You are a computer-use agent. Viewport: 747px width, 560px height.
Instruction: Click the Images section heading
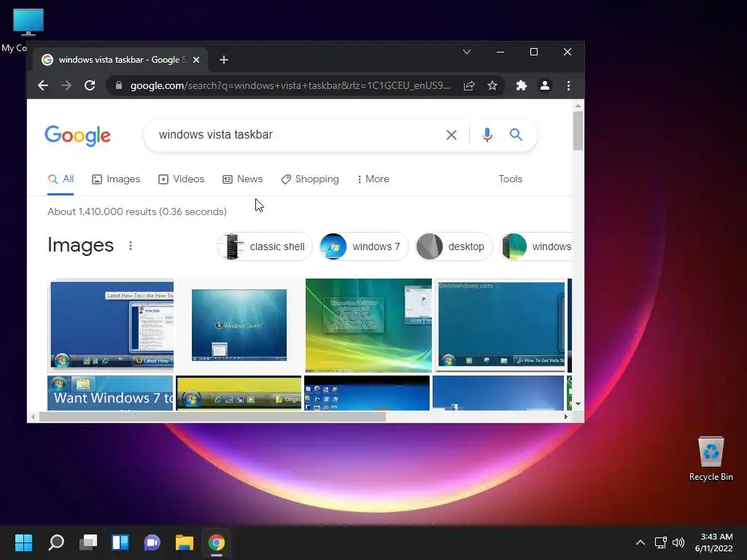tap(80, 245)
